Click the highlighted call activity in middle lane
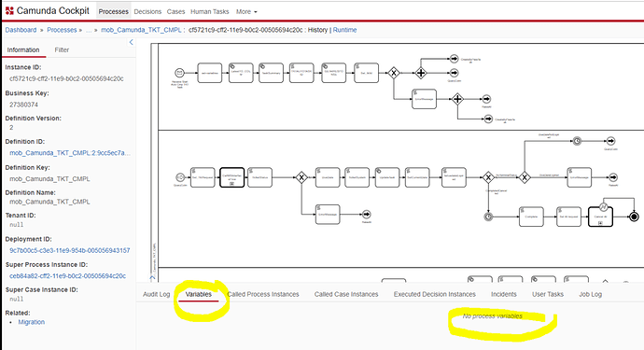Viewport: 644px width, 350px height. (x=232, y=177)
